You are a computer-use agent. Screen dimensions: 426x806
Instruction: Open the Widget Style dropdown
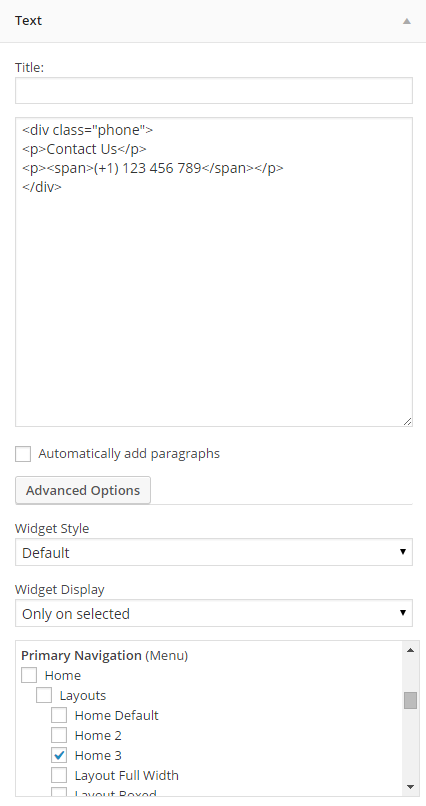coord(214,553)
